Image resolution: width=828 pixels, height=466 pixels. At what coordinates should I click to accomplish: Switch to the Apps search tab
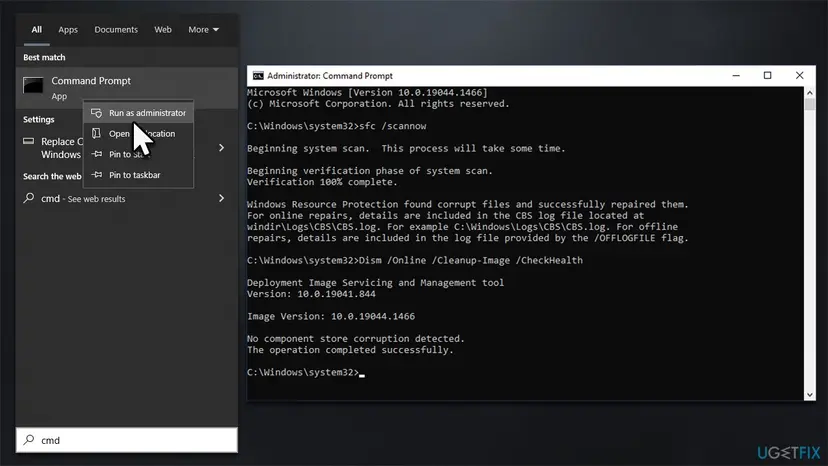pyautogui.click(x=68, y=30)
